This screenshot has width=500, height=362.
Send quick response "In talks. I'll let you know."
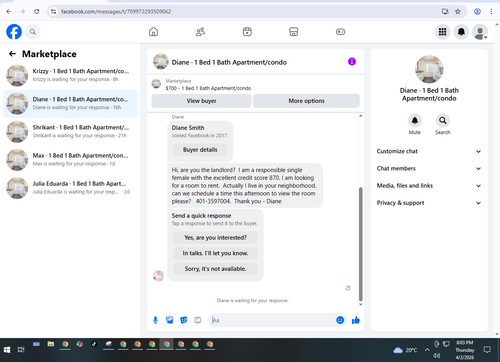coord(215,253)
